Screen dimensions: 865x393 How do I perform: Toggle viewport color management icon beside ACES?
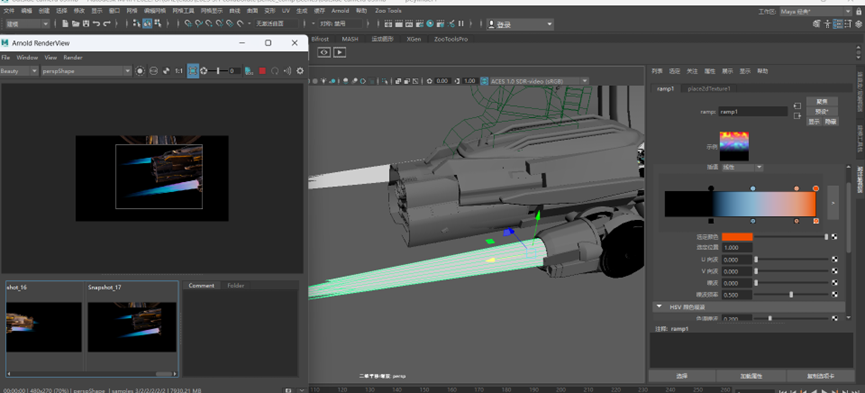[x=484, y=81]
